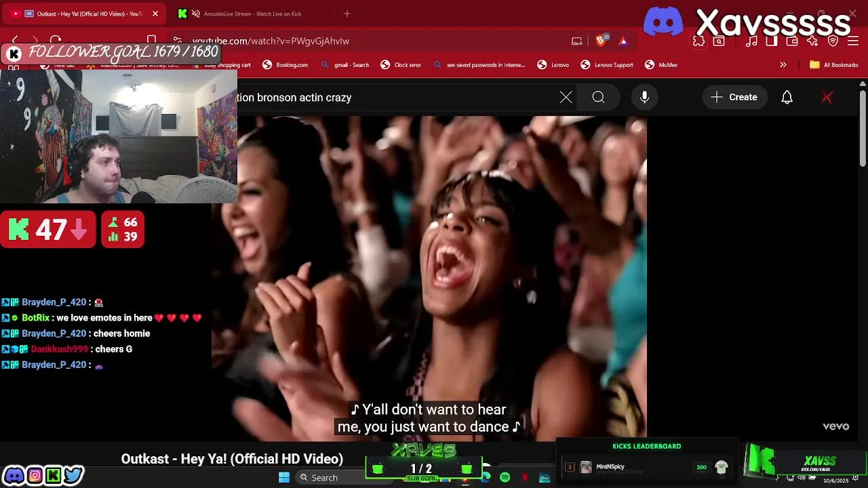Open the Brave Shields lion icon
Image resolution: width=868 pixels, height=488 pixels.
coord(601,41)
